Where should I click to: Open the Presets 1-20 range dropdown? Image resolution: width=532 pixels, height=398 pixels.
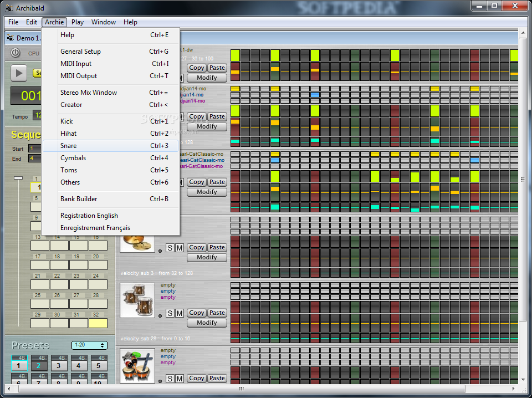89,345
